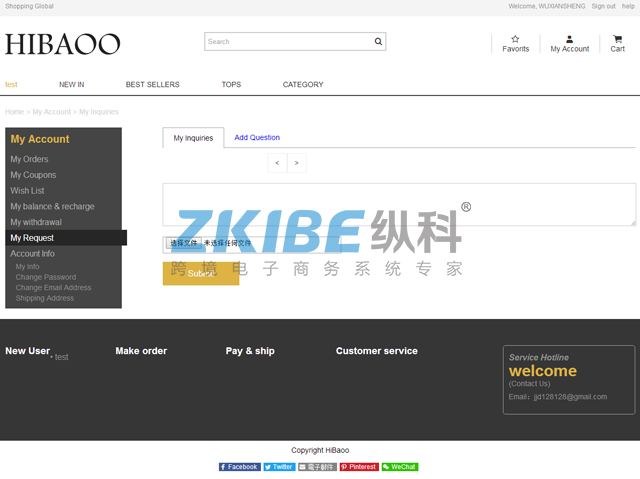
Task: Open My balance & recharge
Action: (x=52, y=206)
